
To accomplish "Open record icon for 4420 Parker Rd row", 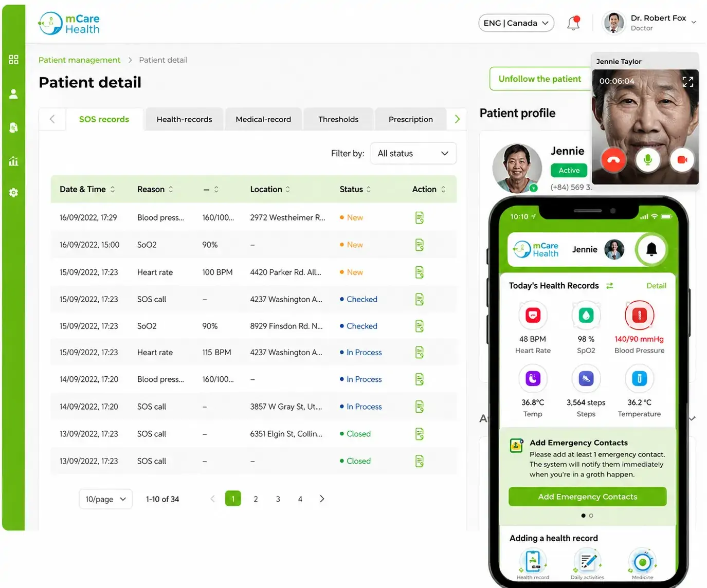I will point(420,272).
